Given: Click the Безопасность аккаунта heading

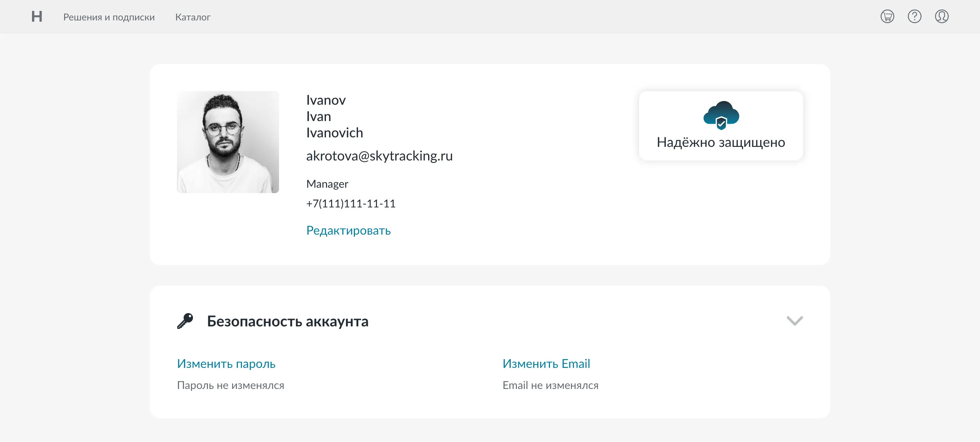Looking at the screenshot, I should 287,322.
